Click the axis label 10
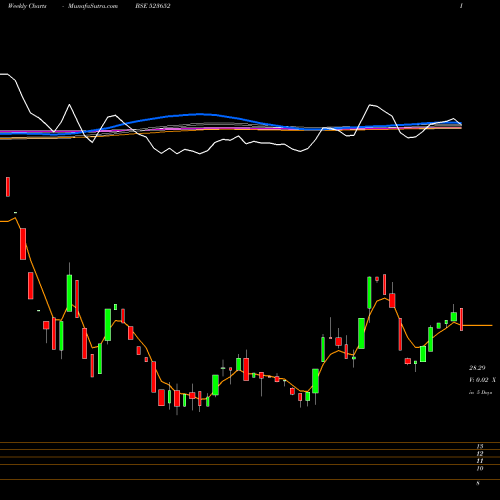 480,469
